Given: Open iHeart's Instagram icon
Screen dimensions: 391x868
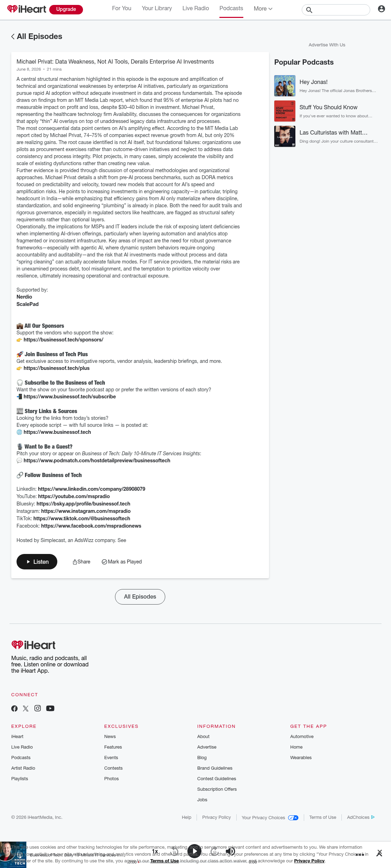Looking at the screenshot, I should 38,708.
